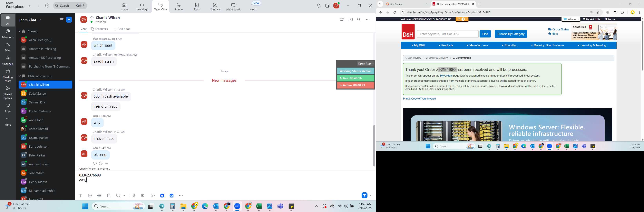
Task: Bookmark this page with star icon
Action: coord(598,13)
